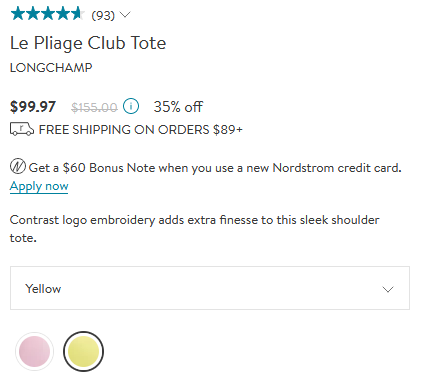Open the 93 reviews count
428x380 pixels.
click(x=103, y=15)
